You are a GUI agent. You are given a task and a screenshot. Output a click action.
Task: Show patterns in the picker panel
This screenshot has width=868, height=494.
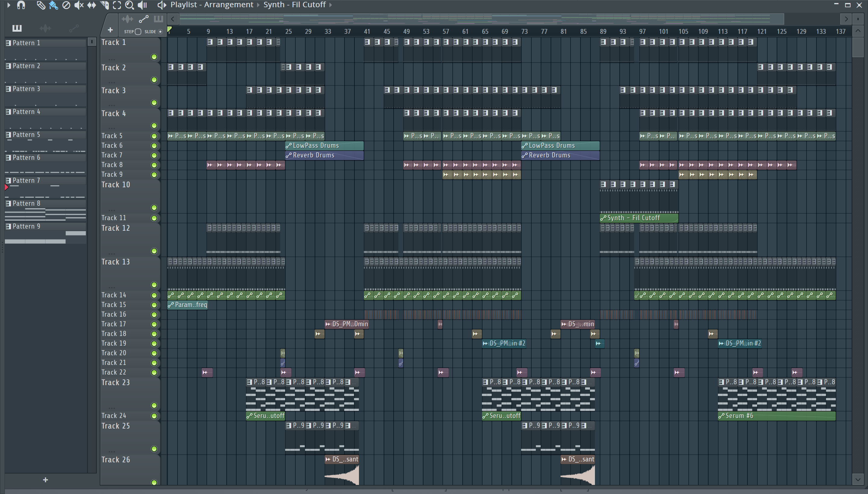click(x=17, y=28)
